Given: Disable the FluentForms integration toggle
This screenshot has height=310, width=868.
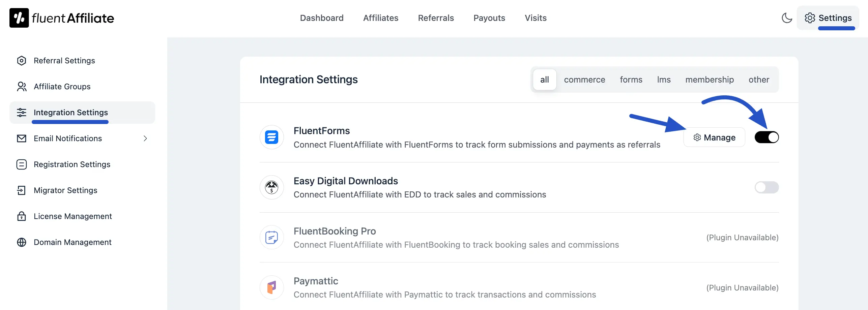Looking at the screenshot, I should 767,137.
